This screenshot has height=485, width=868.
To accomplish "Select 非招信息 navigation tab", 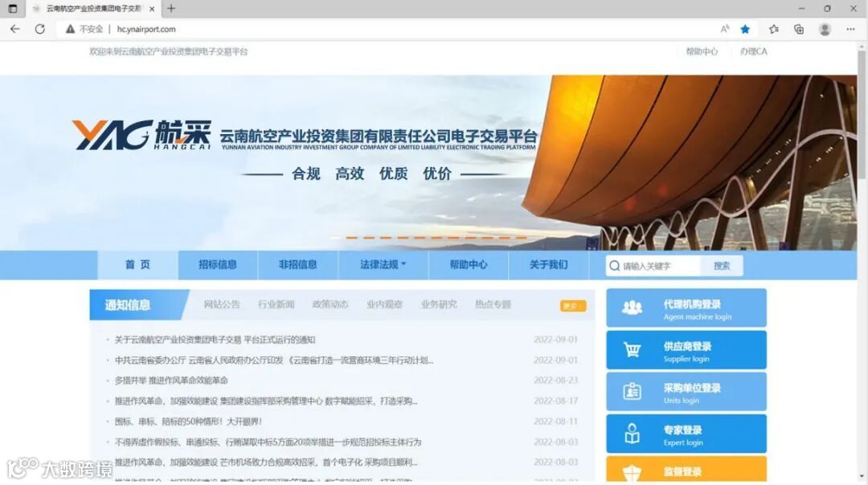I will [298, 264].
